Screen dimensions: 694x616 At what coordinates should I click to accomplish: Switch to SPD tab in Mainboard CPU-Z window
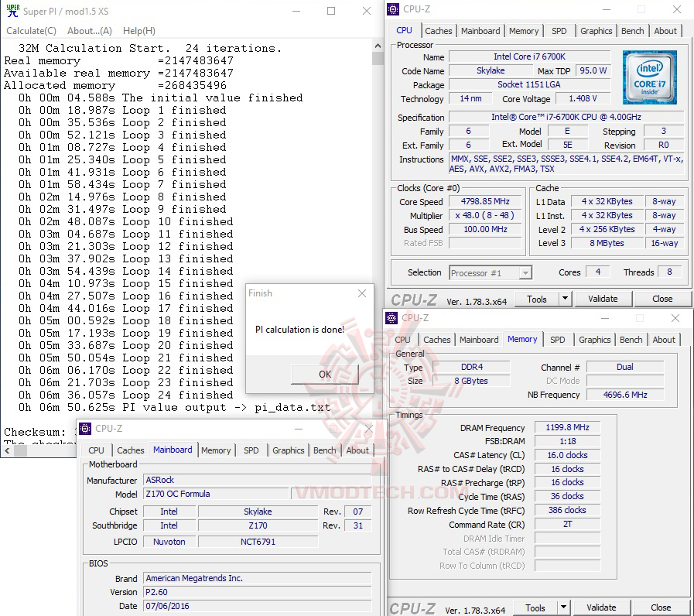tap(251, 451)
